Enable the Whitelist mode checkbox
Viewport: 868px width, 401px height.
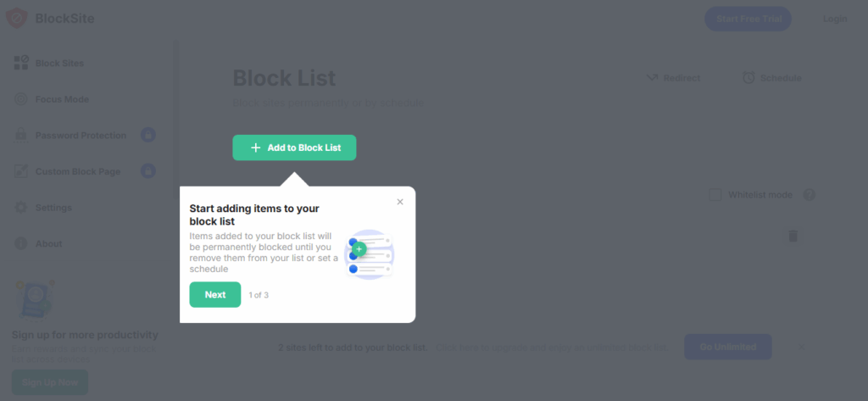click(715, 195)
